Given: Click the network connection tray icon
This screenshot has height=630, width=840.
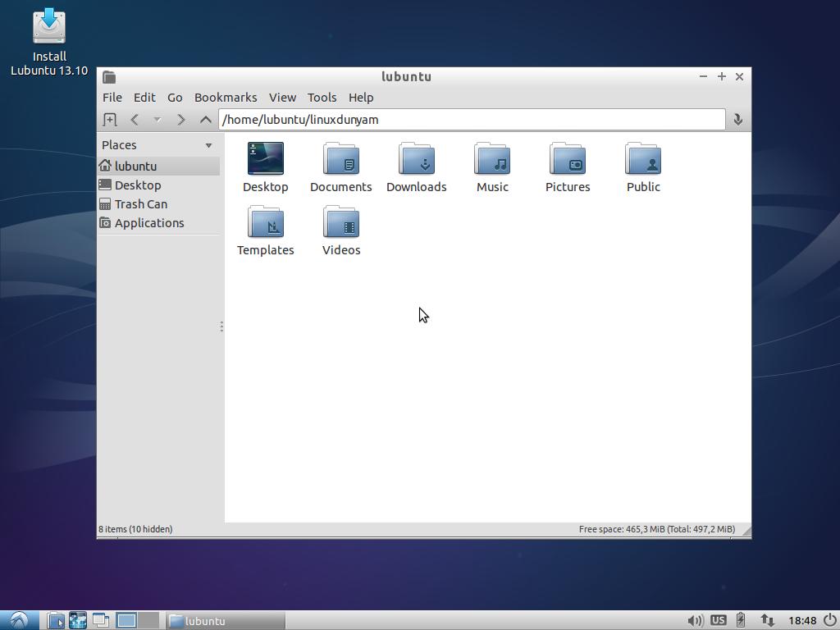Looking at the screenshot, I should (767, 620).
